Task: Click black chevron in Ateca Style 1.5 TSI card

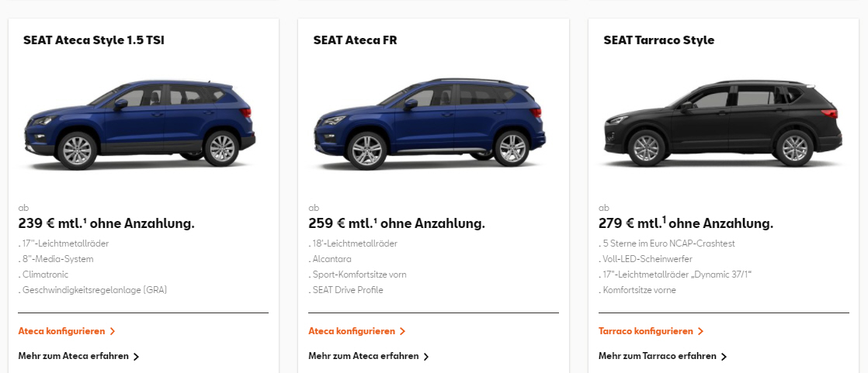Action: tap(137, 357)
